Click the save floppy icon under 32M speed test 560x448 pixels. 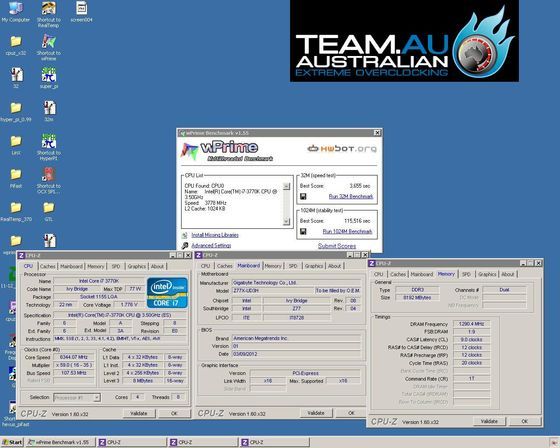(303, 196)
